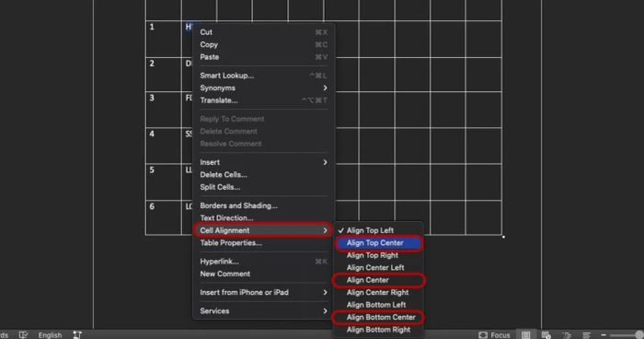
Task: Open Cell Alignment submenu
Action: click(x=264, y=230)
